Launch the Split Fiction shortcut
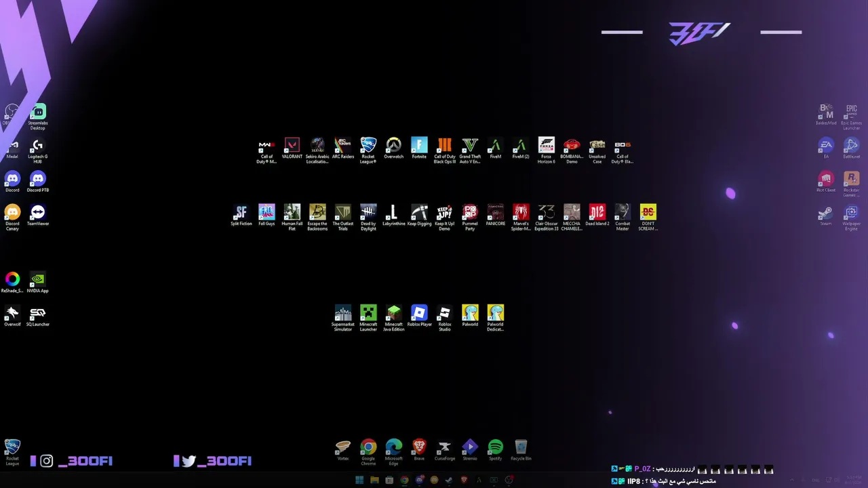Viewport: 868px width, 488px height. [x=241, y=216]
